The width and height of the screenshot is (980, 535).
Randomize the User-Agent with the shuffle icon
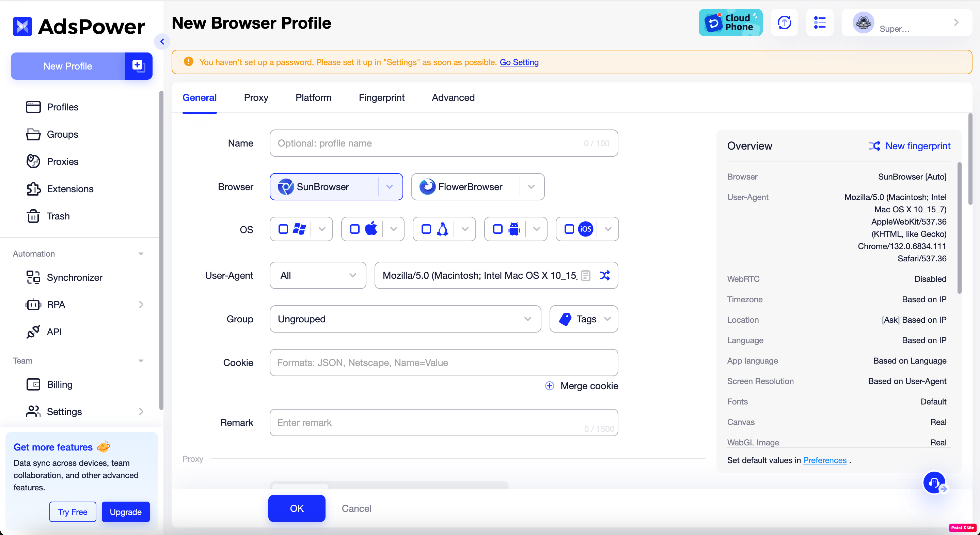coord(604,275)
